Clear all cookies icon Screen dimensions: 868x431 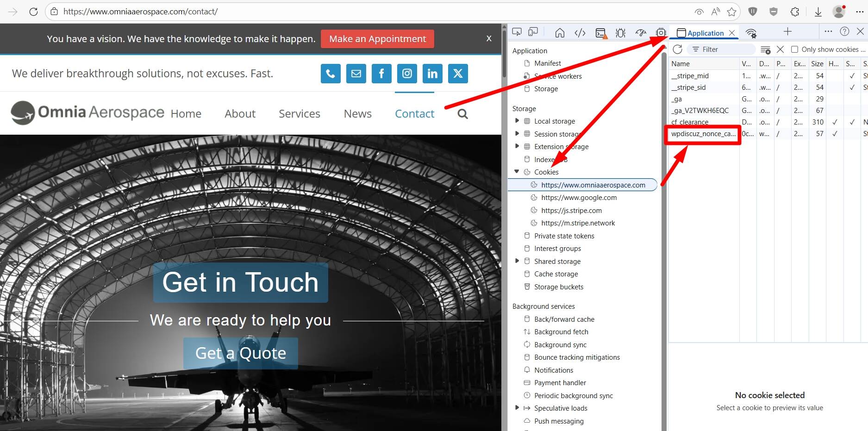tap(765, 50)
